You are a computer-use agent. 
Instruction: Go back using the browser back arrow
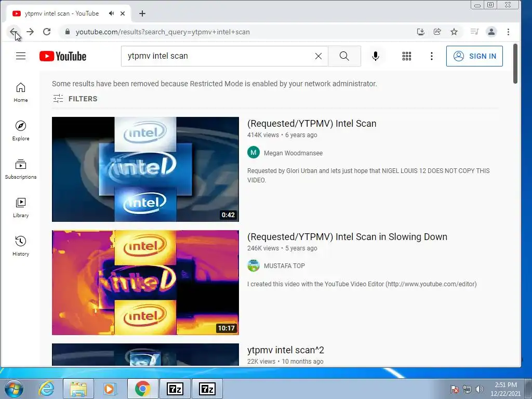(13, 32)
